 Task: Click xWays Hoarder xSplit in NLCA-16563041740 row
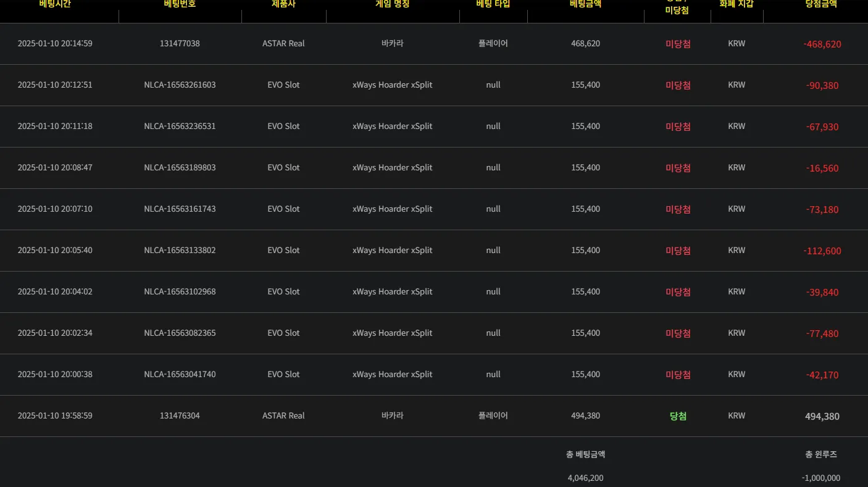(393, 375)
